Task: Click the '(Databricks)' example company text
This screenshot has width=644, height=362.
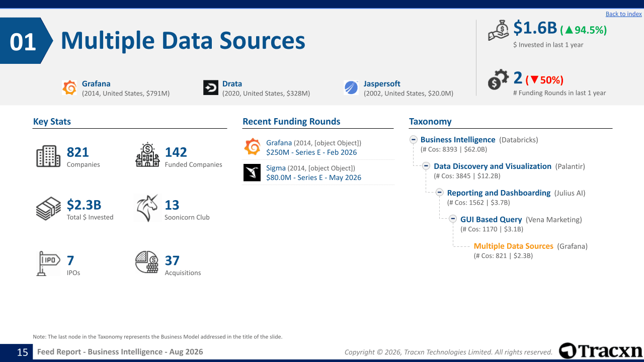Action: point(519,140)
